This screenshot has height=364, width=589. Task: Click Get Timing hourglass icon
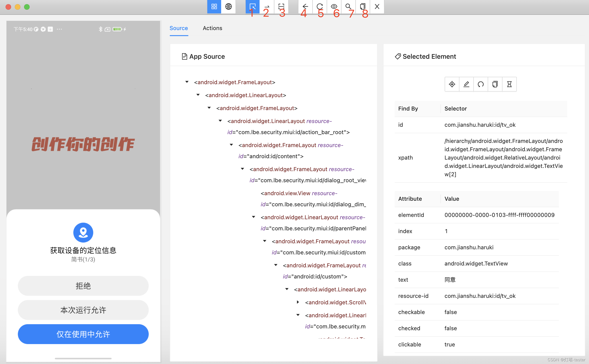click(509, 84)
